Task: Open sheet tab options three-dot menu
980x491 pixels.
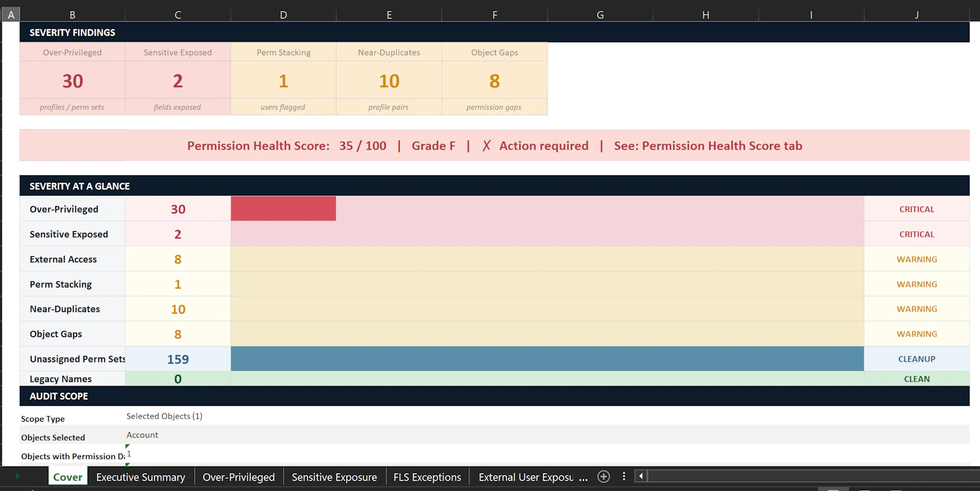Action: pos(624,476)
